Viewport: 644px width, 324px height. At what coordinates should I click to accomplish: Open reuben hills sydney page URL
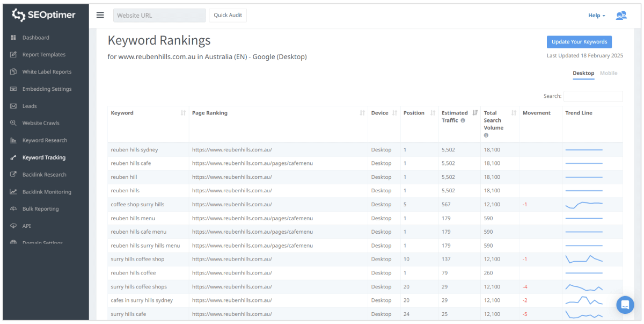[232, 149]
